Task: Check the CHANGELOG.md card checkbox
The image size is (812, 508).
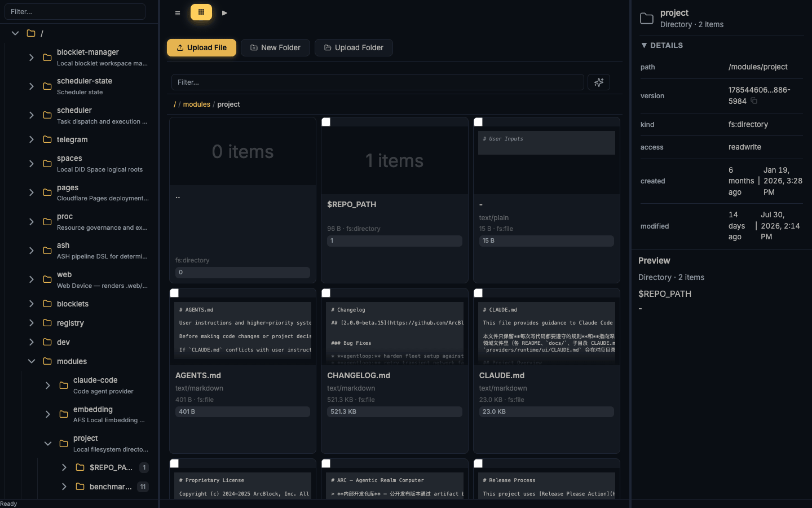Action: tap(326, 293)
